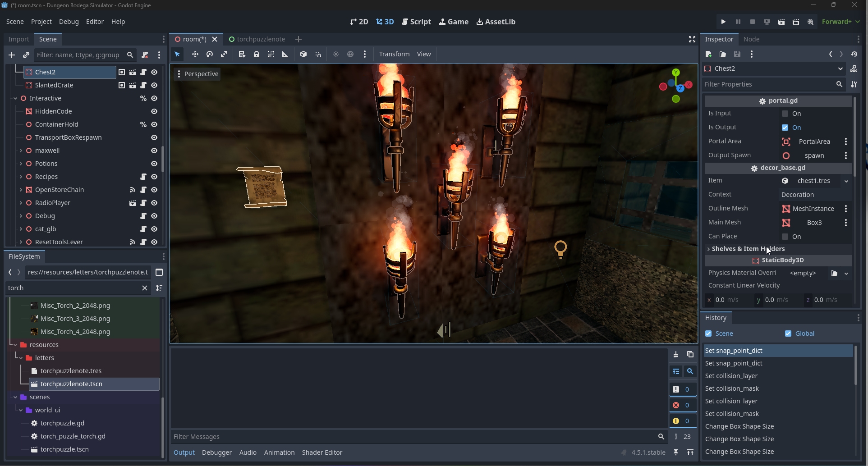This screenshot has width=868, height=466.
Task: Open the viewport View menu button
Action: click(x=423, y=54)
